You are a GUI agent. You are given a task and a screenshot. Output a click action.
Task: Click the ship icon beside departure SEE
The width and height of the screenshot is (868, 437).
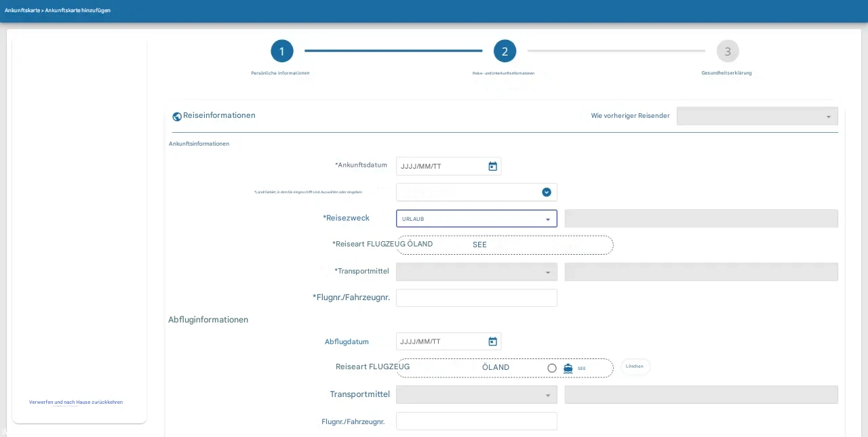coord(568,368)
